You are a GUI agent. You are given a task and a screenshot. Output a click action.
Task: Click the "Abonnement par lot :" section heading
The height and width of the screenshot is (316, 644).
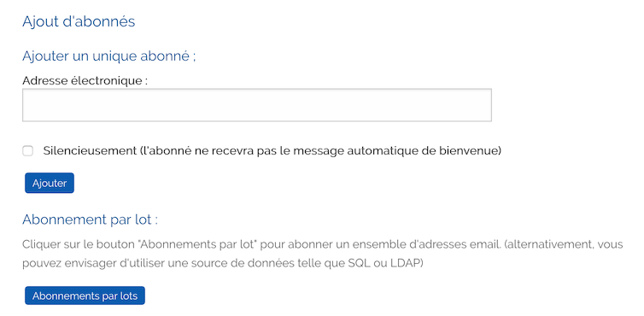pyautogui.click(x=90, y=219)
